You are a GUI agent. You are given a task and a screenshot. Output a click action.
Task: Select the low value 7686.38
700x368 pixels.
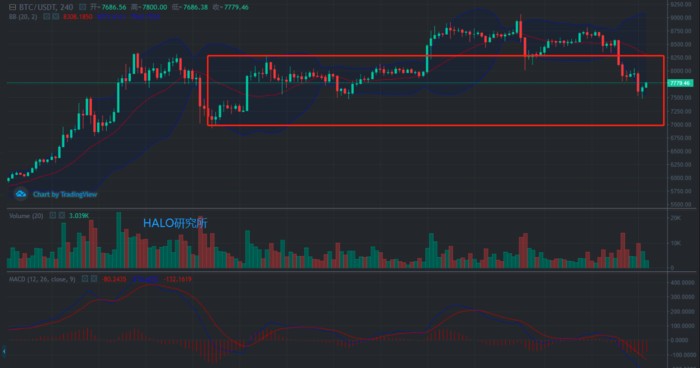pos(196,7)
